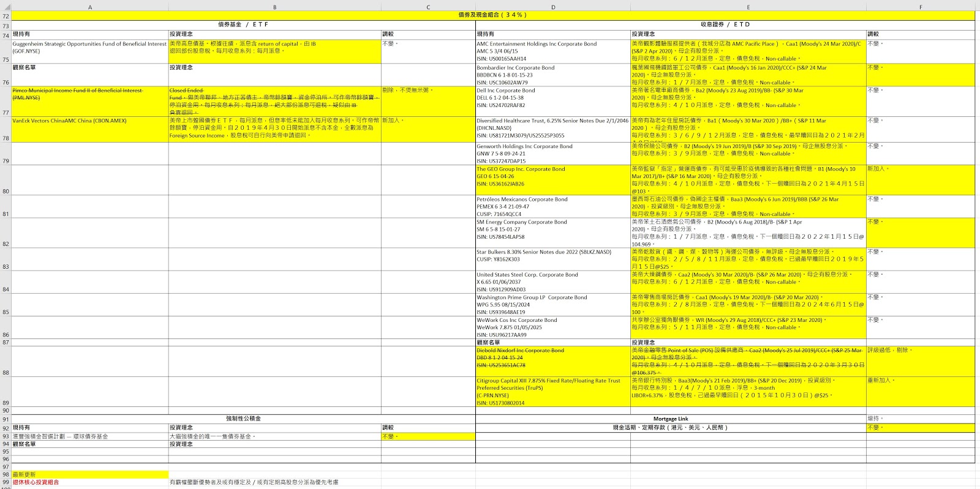Viewport: 980px width, 489px height.
Task: Click the '剔除，不煲無米粥。' cell
Action: [428, 102]
